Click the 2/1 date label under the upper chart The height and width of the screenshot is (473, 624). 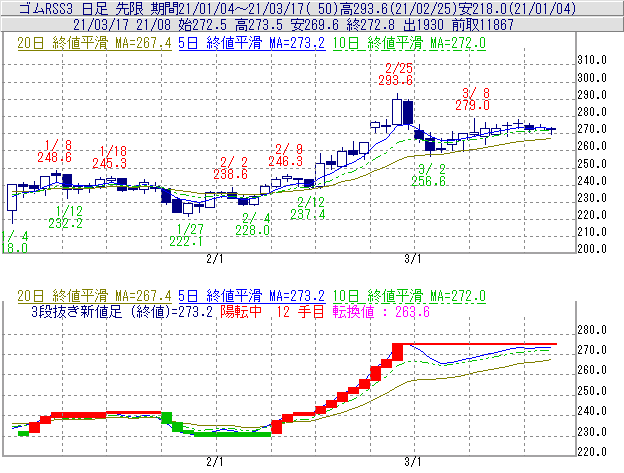(215, 259)
